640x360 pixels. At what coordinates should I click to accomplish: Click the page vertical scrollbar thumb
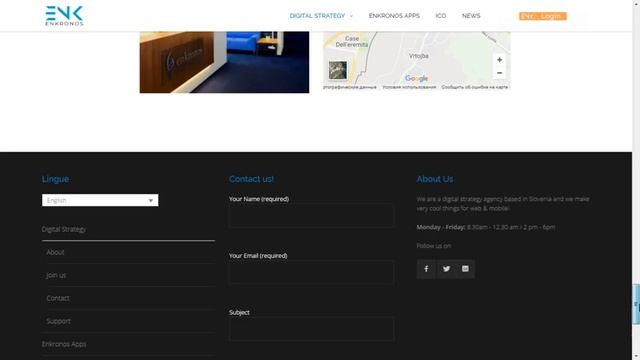636,304
